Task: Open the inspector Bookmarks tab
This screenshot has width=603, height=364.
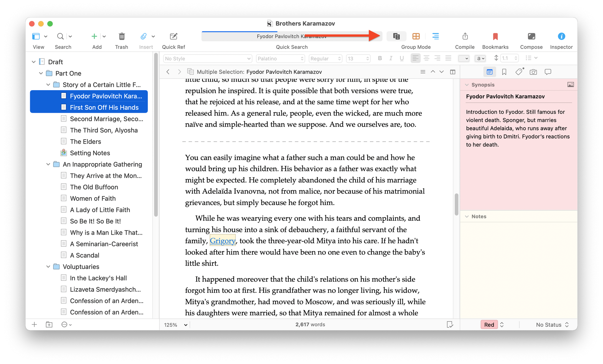Action: coord(504,72)
